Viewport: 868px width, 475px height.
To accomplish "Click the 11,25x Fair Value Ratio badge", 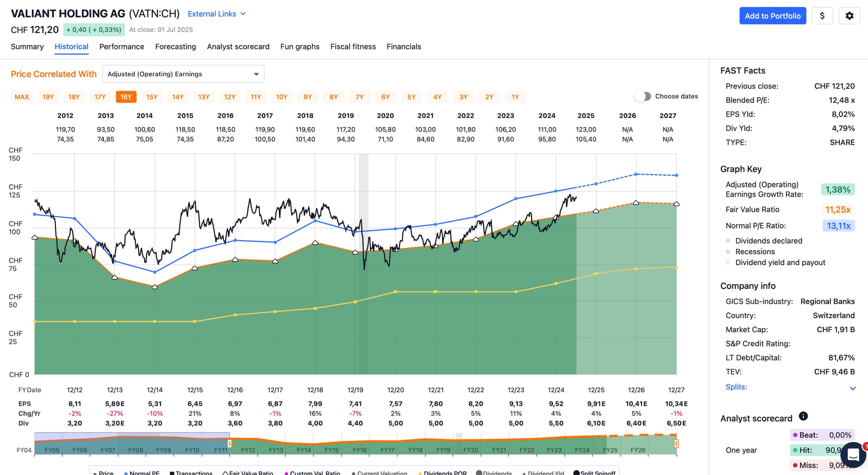I will [x=837, y=209].
